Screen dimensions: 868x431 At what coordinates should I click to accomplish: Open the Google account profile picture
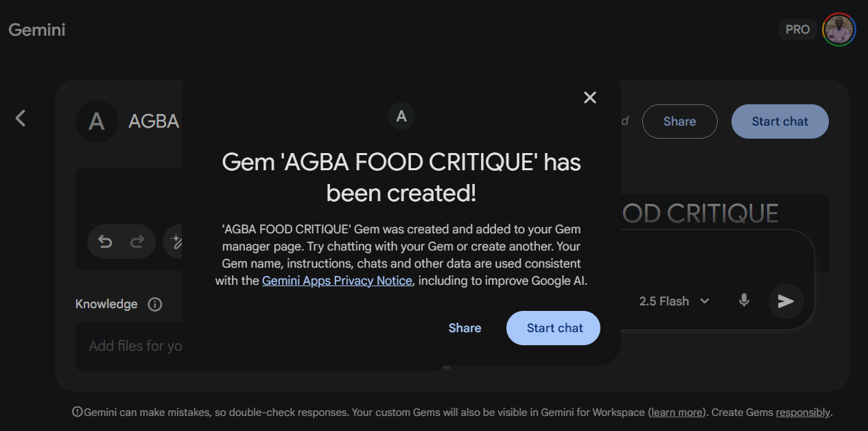838,30
